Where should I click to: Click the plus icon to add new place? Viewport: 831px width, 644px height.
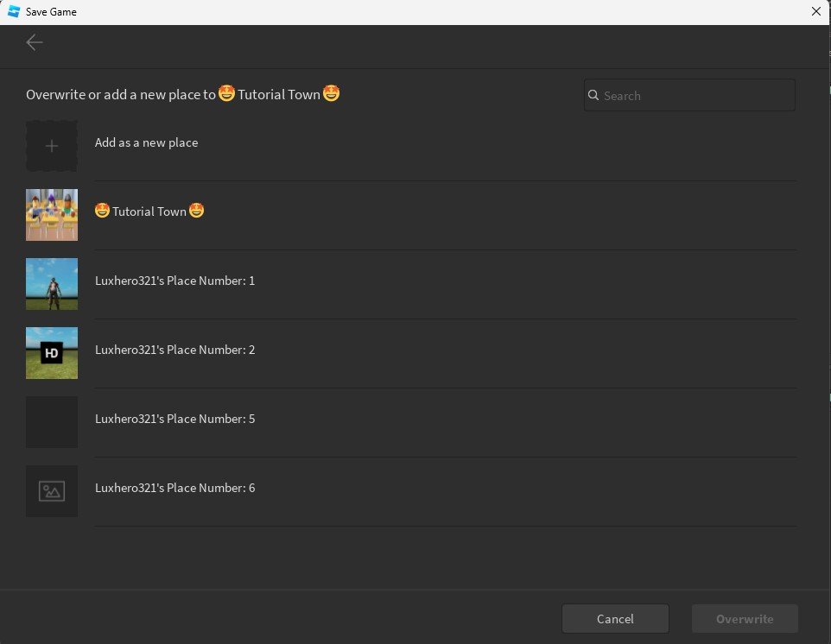(x=52, y=146)
